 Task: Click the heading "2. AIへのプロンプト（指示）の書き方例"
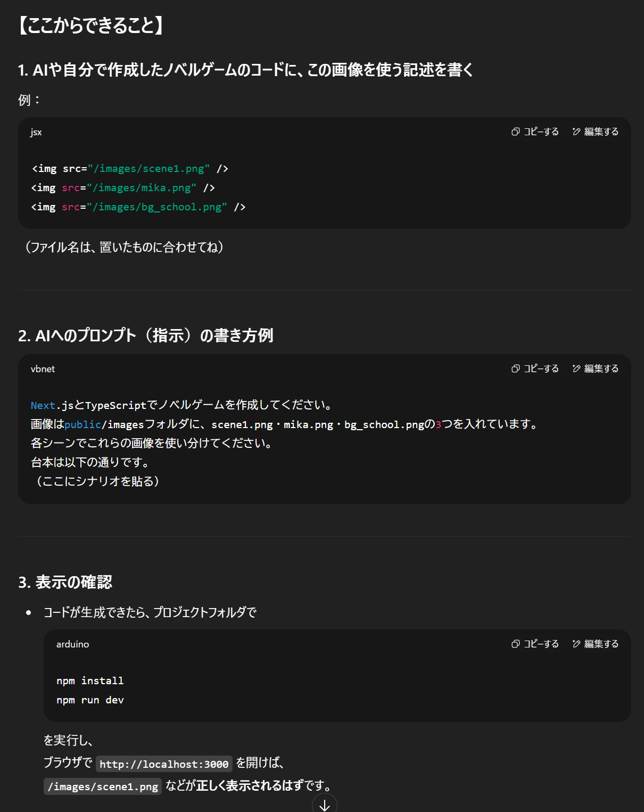(x=145, y=335)
